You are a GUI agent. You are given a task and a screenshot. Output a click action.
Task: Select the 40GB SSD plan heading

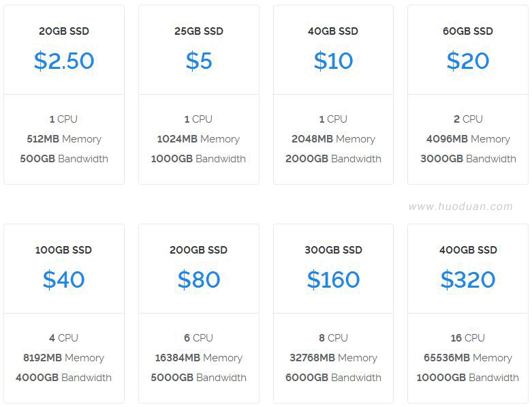click(x=333, y=31)
